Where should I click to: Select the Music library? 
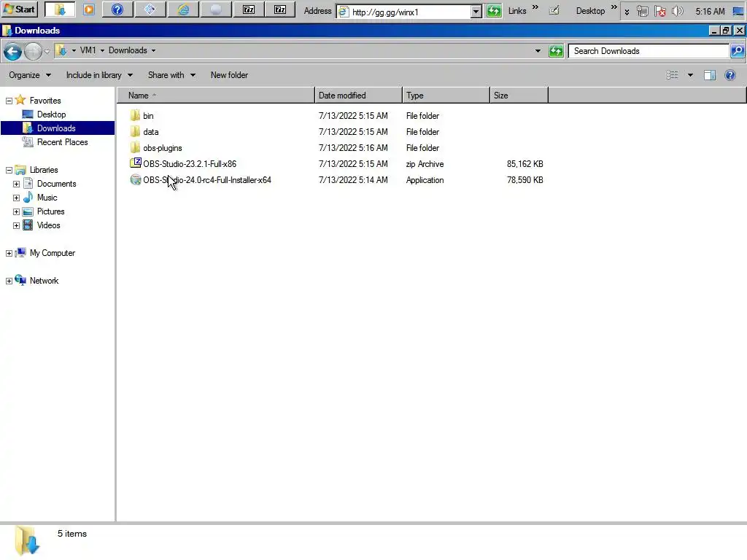(47, 198)
